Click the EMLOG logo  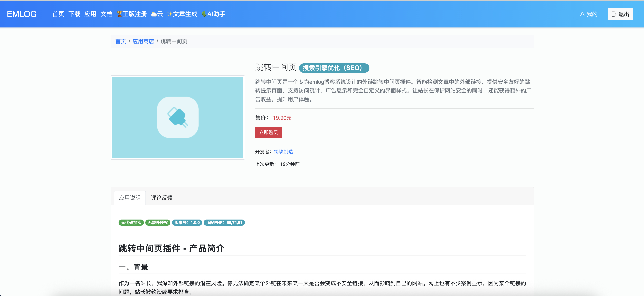22,14
